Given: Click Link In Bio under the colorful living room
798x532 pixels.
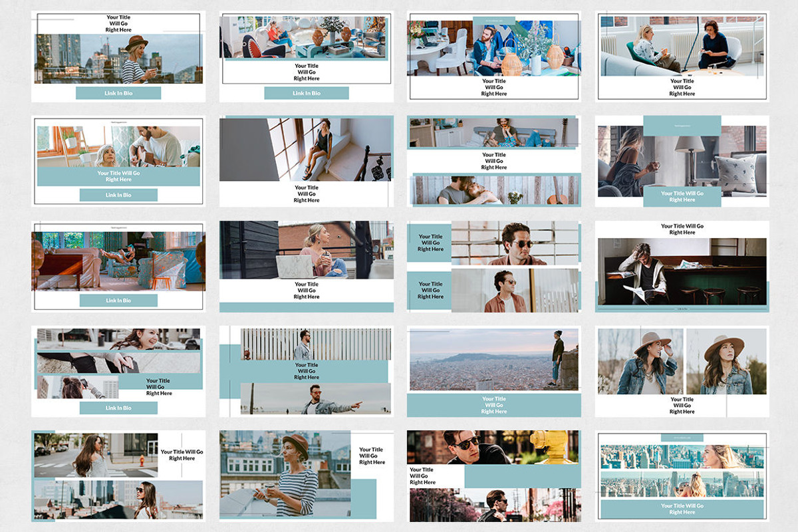Looking at the screenshot, I should tap(118, 301).
